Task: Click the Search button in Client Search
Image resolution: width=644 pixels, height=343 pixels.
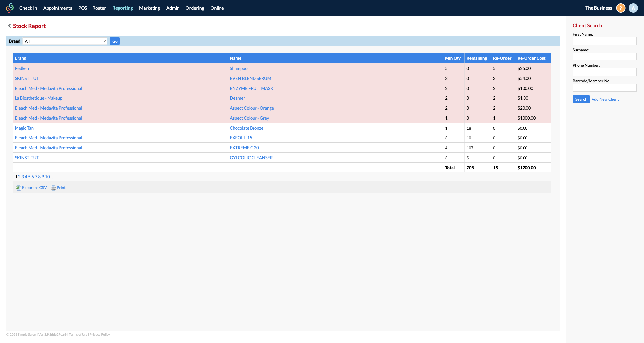Action: pyautogui.click(x=581, y=99)
